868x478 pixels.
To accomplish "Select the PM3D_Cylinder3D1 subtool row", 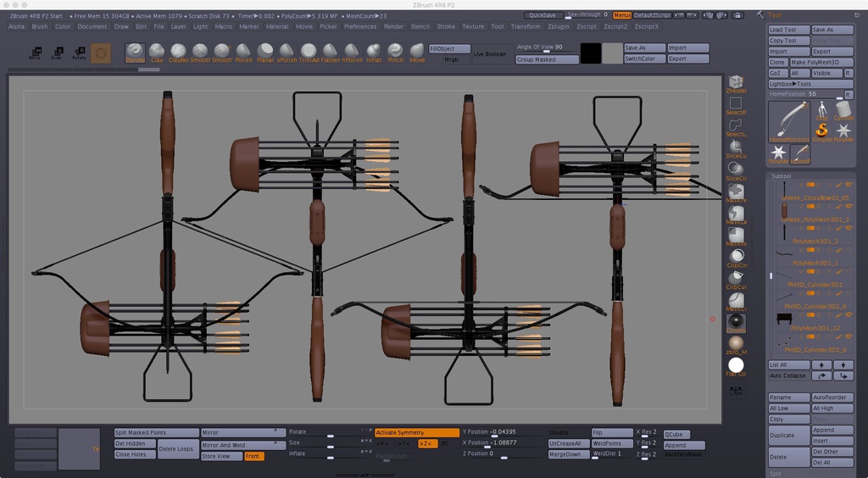I will coord(814,281).
